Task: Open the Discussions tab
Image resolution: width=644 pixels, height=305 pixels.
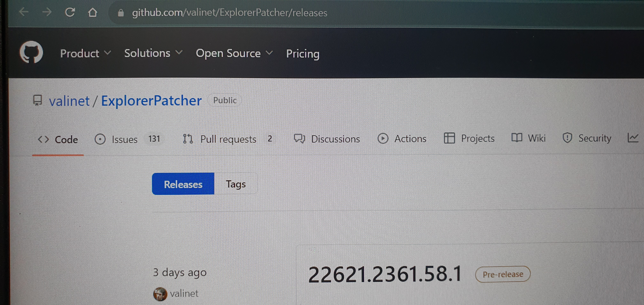Action: pos(327,139)
